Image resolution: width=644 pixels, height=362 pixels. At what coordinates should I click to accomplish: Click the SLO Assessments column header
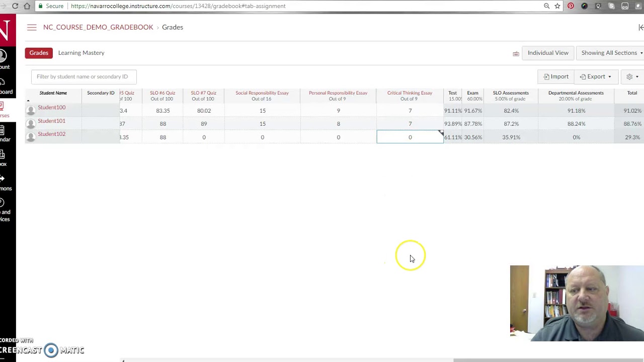coord(511,96)
